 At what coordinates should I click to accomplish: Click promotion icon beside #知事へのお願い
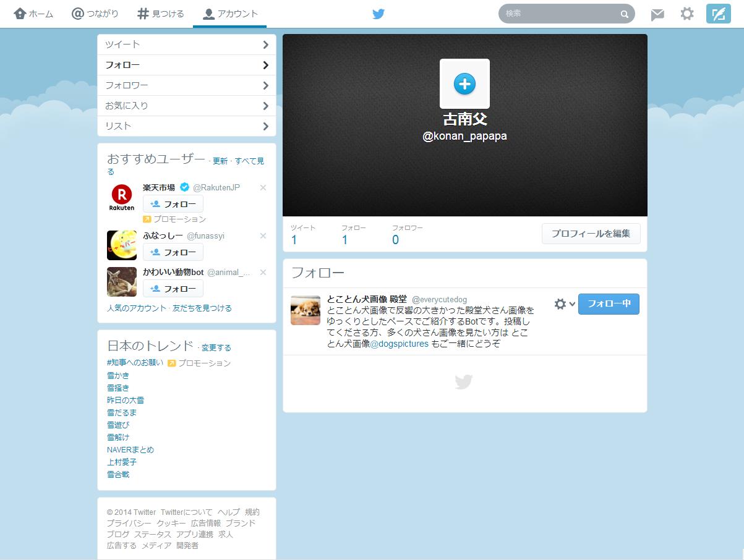click(x=172, y=363)
